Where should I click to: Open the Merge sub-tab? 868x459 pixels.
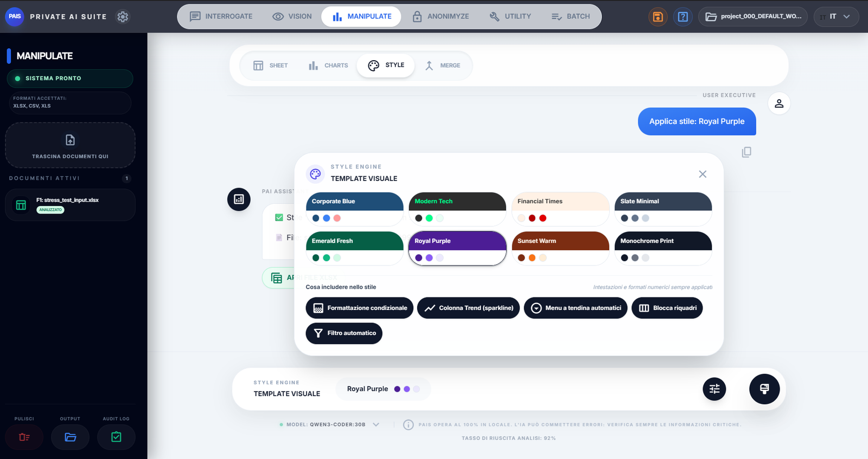[x=443, y=66]
